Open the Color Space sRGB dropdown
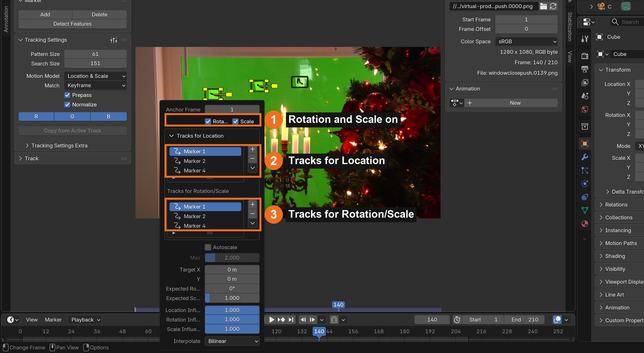Image resolution: width=644 pixels, height=353 pixels. [x=526, y=42]
